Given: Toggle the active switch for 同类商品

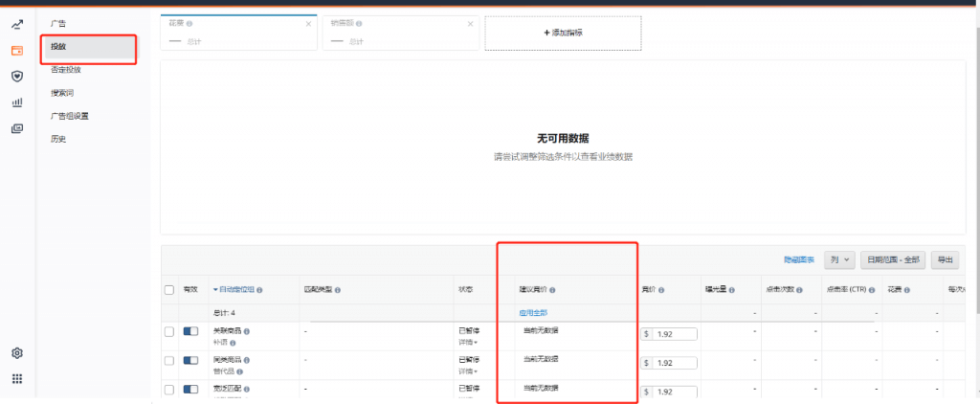Looking at the screenshot, I should click(190, 360).
